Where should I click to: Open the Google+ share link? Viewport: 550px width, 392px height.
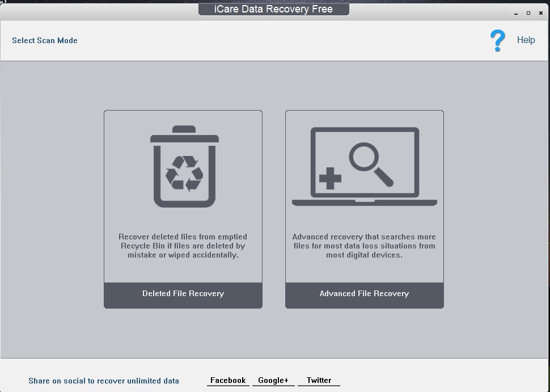pos(273,380)
